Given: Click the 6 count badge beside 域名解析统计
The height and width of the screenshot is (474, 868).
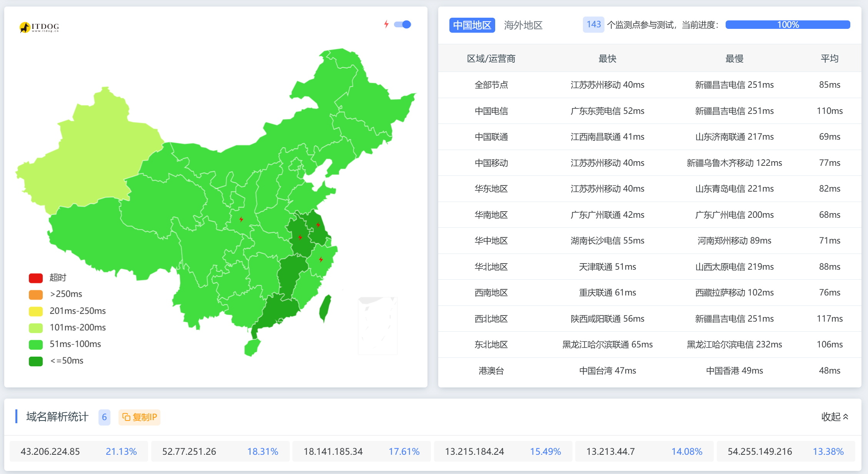Looking at the screenshot, I should 104,417.
